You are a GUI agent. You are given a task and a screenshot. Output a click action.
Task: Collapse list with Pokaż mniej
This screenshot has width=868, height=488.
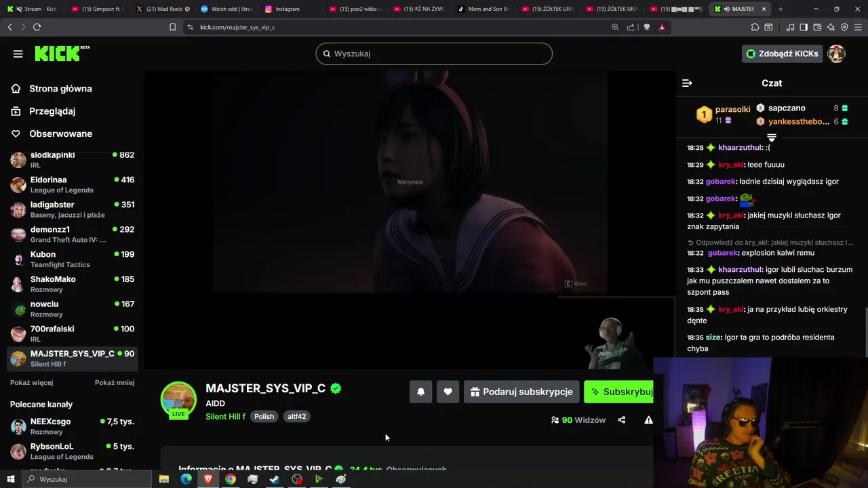point(115,382)
